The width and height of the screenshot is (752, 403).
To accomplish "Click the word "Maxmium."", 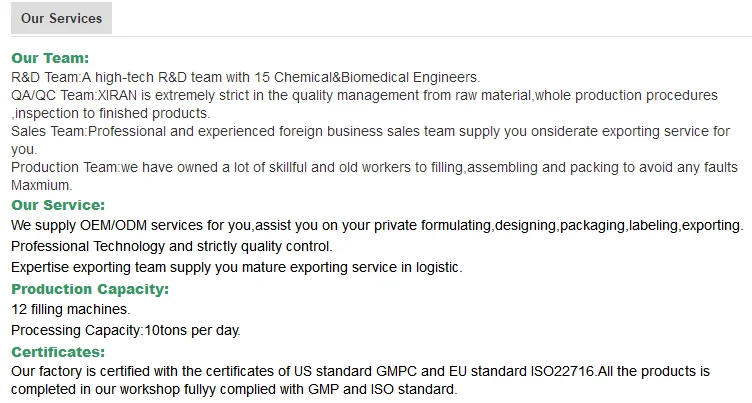I will [x=41, y=185].
